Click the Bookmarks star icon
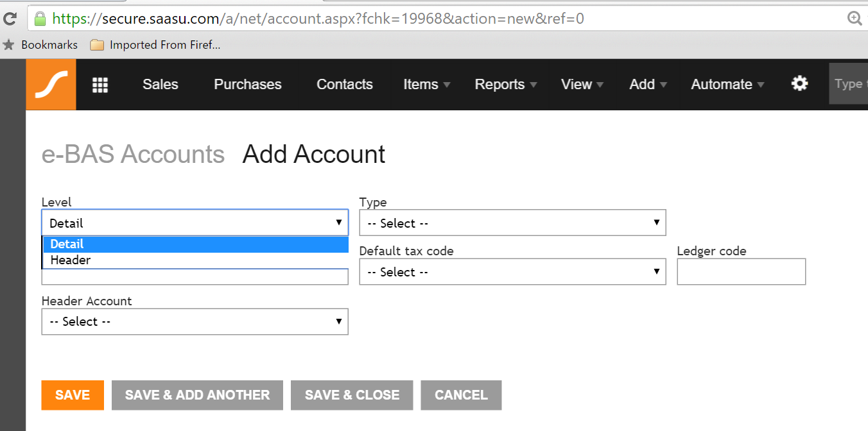Image resolution: width=868 pixels, height=431 pixels. (8, 45)
